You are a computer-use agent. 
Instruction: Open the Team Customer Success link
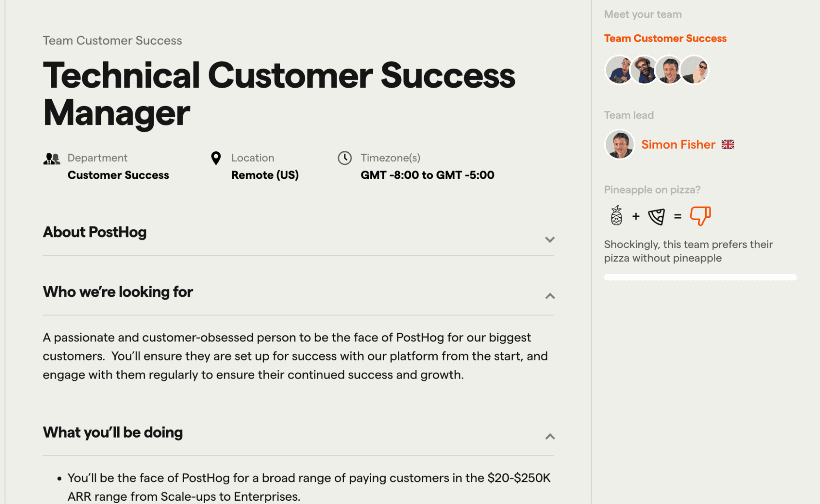pyautogui.click(x=665, y=39)
